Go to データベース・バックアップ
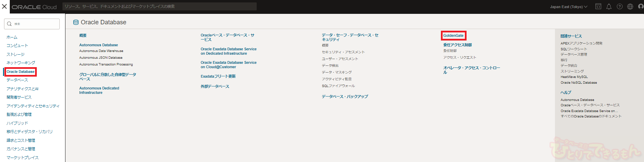 [345, 97]
